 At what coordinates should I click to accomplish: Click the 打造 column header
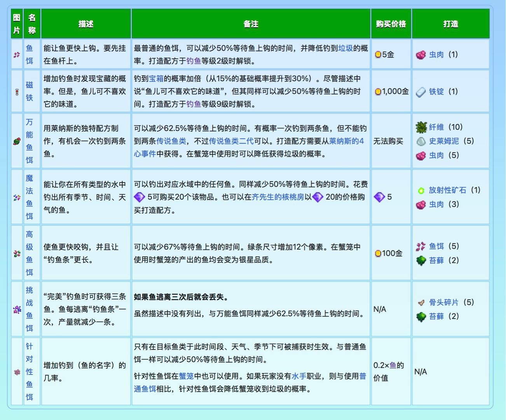tap(451, 24)
